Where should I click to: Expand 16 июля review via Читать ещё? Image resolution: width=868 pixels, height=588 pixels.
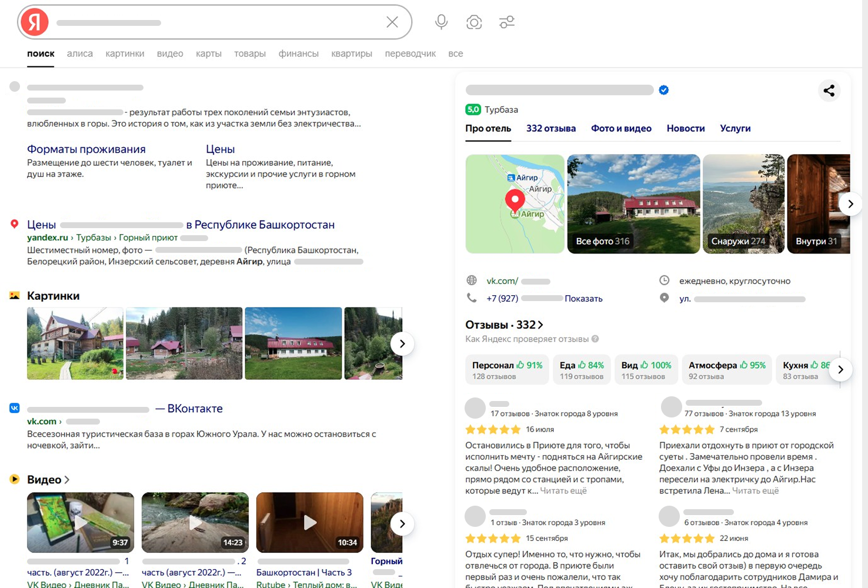tap(563, 491)
